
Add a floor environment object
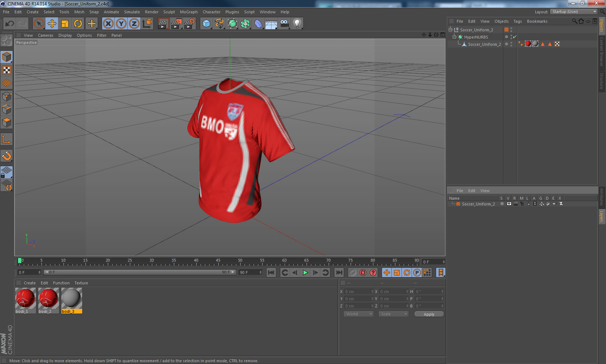tap(271, 24)
